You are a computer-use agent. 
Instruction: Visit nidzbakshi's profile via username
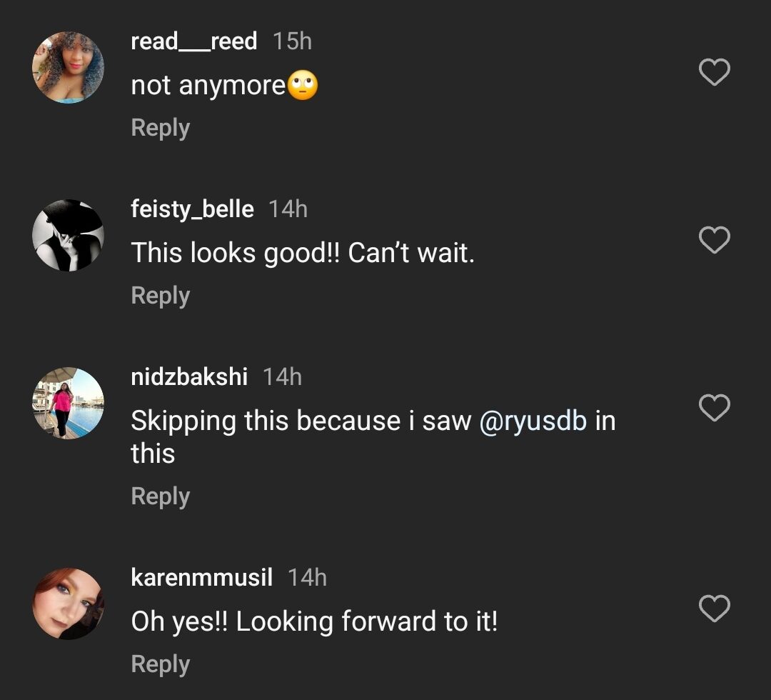click(x=189, y=376)
